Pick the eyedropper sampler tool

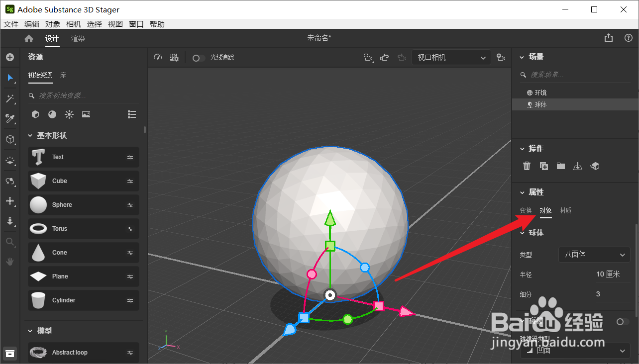[x=10, y=118]
